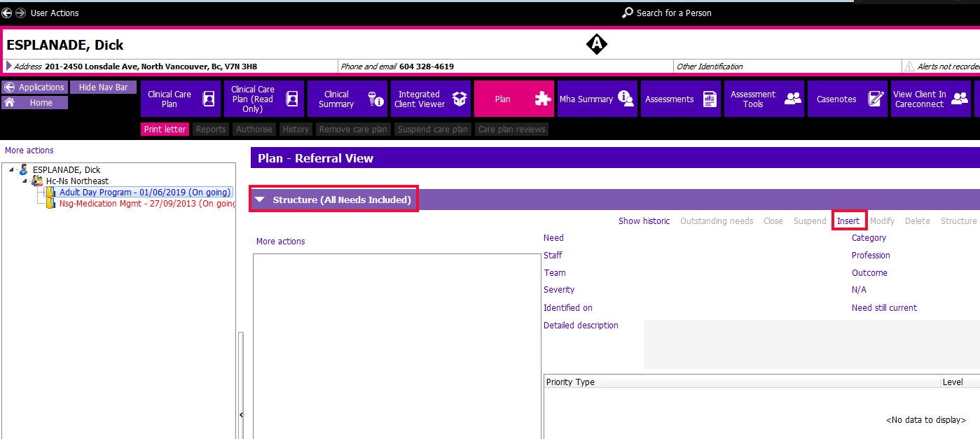Click the Search for a Person magnifier icon
Screen dimensions: 980x439
[628, 13]
